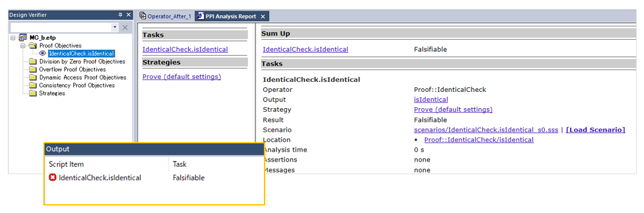Click the Proof Objectives folder icon
Image resolution: width=644 pixels, height=213 pixels.
[32, 46]
